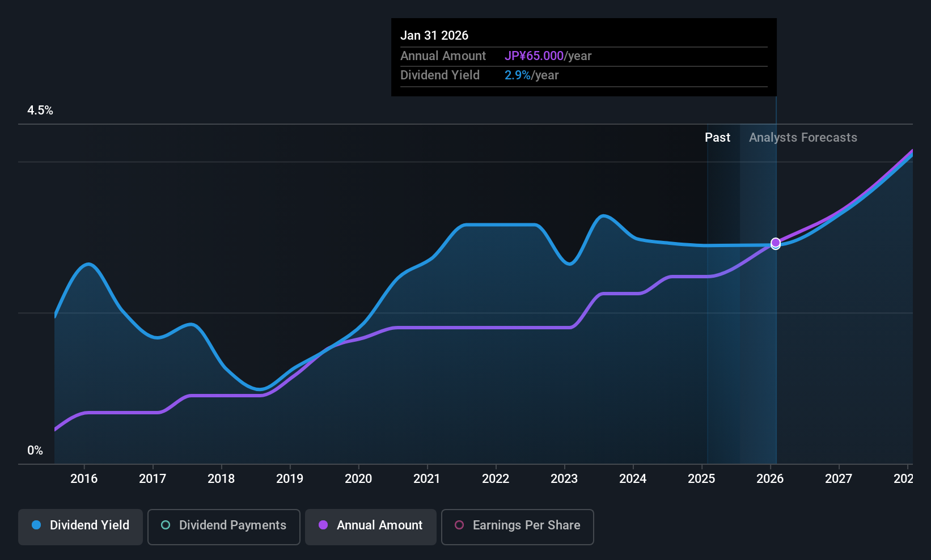This screenshot has width=931, height=560.
Task: Click the pink Earnings Per Share circle
Action: (x=459, y=525)
